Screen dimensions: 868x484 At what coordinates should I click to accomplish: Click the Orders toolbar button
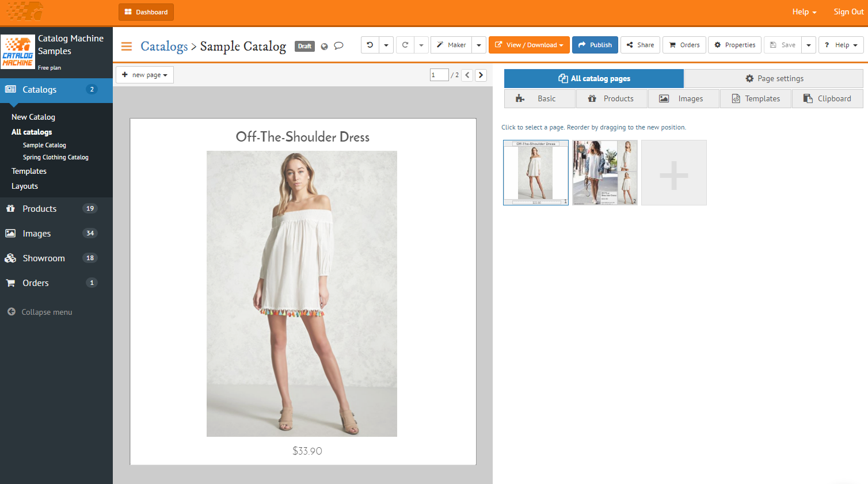coord(684,45)
